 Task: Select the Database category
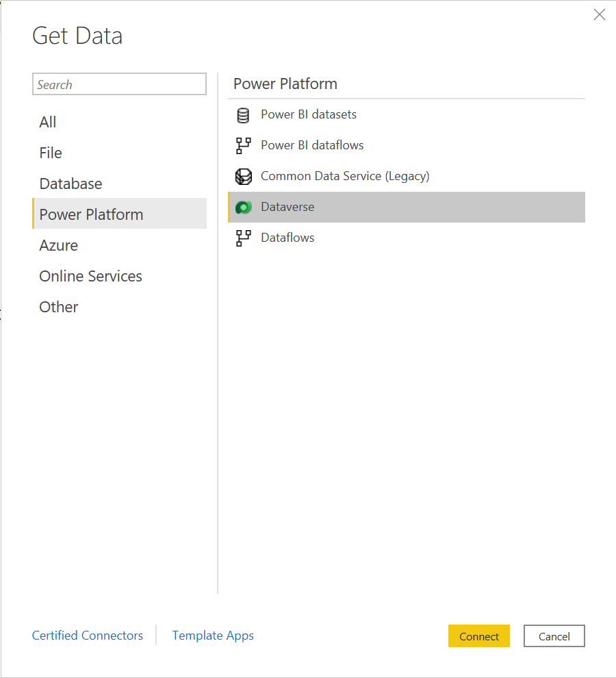(70, 184)
